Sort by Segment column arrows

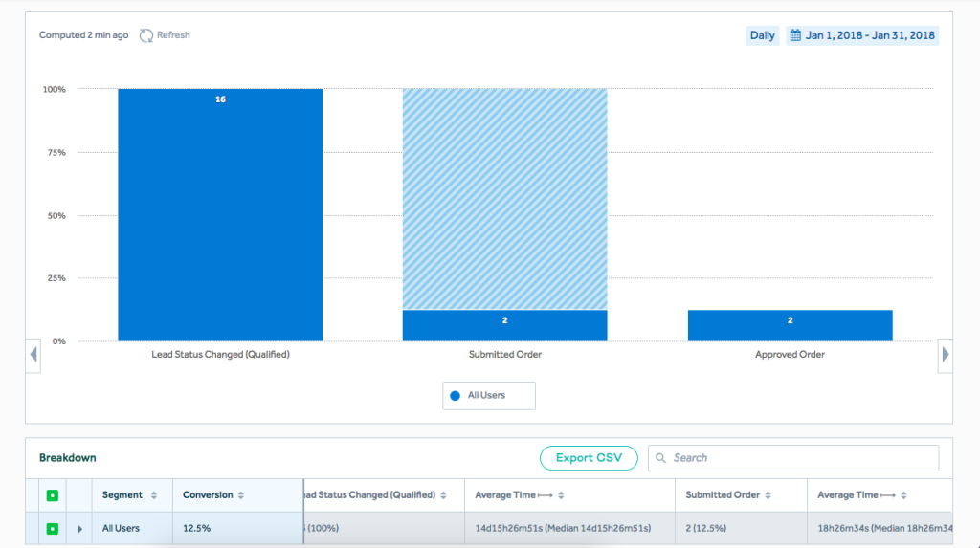pos(154,494)
